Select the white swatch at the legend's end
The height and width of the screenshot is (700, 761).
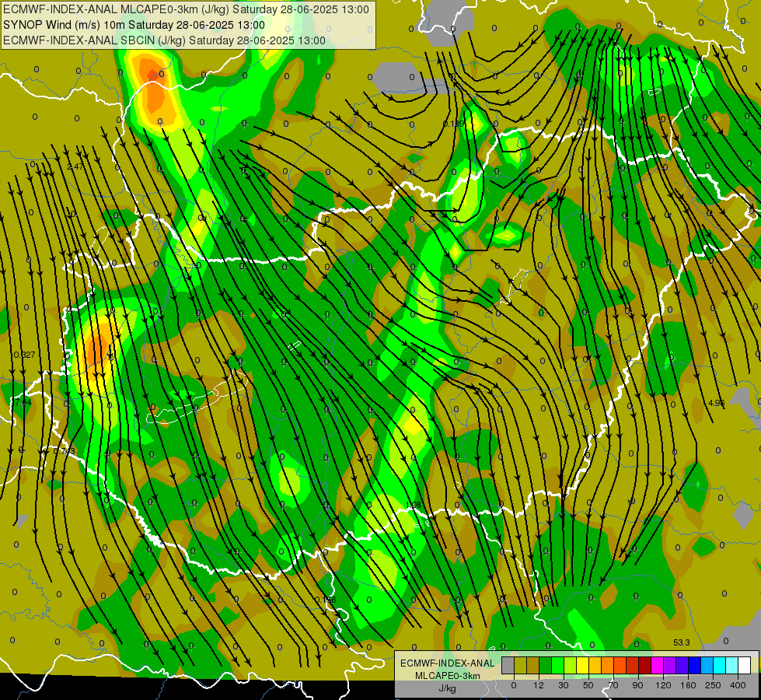tap(745, 665)
